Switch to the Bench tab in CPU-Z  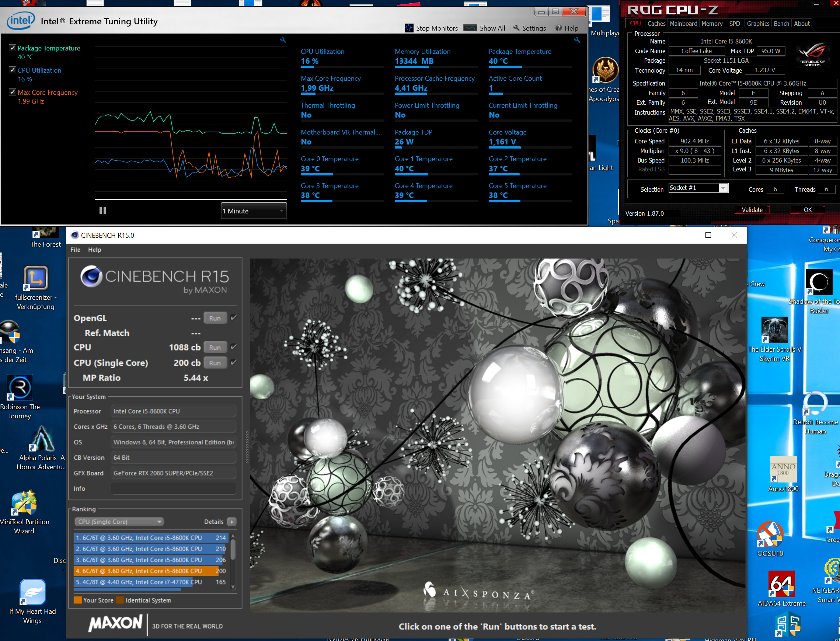(x=781, y=23)
